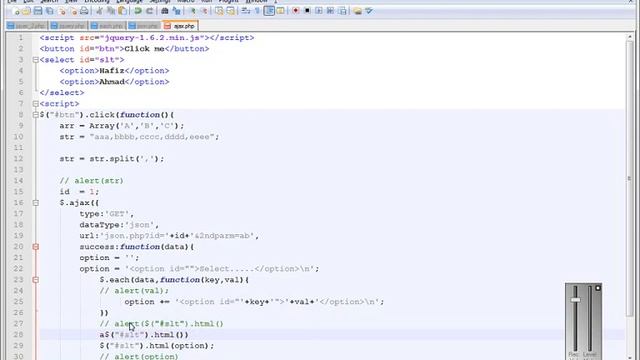The width and height of the screenshot is (640, 360).
Task: Click the Replace toolbar icon
Action: click(x=176, y=11)
